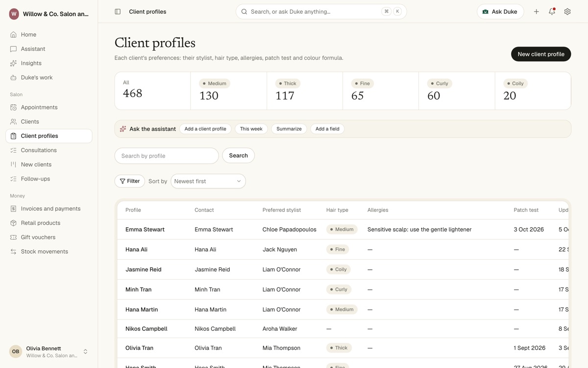The width and height of the screenshot is (588, 368).
Task: Open Duke's work icon
Action: coord(13,78)
